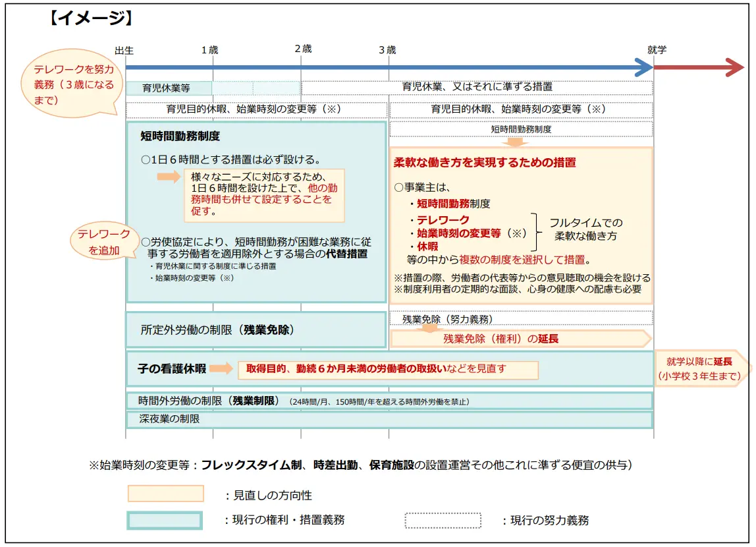Click the orange down arrow under dotted 短時間勤務制度
The height and width of the screenshot is (547, 756).
[515, 143]
